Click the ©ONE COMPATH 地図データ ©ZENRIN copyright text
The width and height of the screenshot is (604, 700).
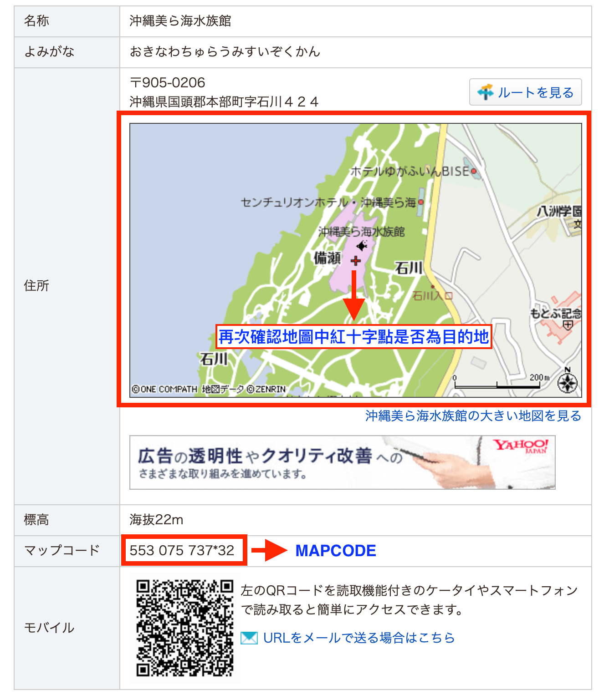coord(209,390)
